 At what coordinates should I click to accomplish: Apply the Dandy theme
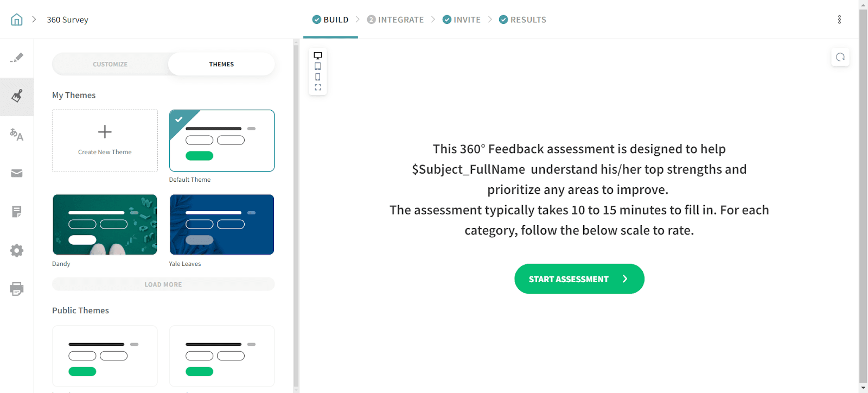pos(105,225)
